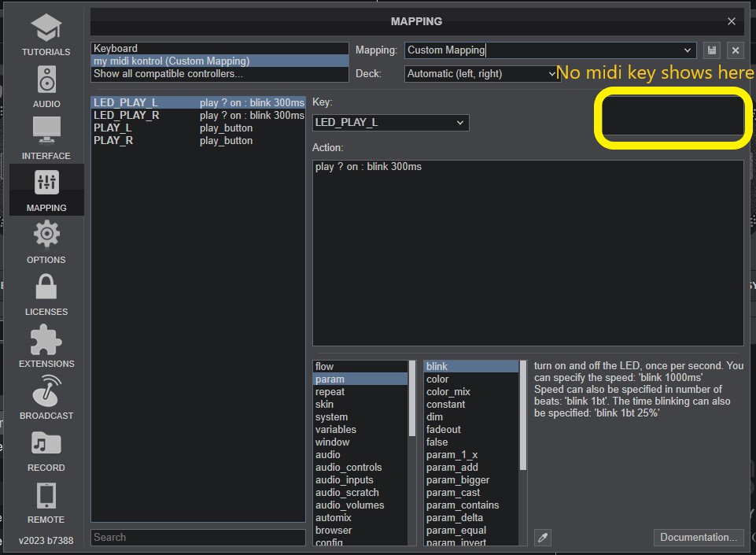Viewport: 756px width, 555px height.
Task: Open the Key dropdown showing LED_PLAY_L
Action: point(390,123)
